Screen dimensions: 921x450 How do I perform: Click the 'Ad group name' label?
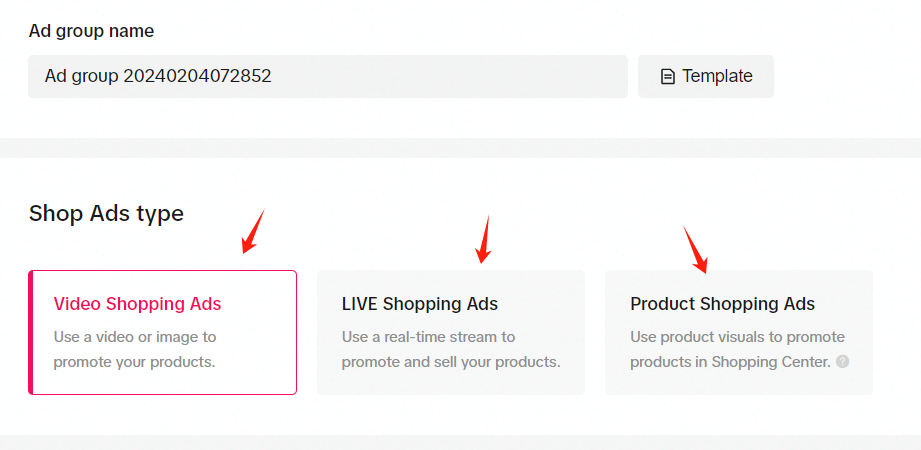click(x=91, y=31)
